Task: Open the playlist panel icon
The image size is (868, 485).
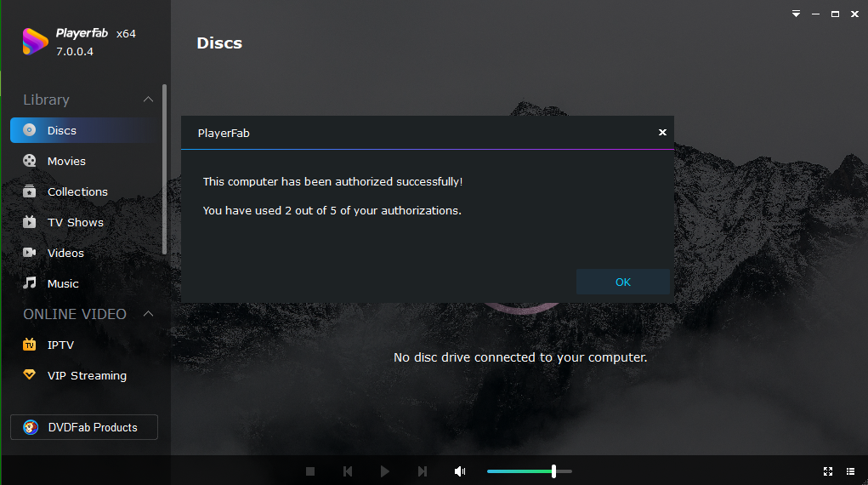Action: 851,471
